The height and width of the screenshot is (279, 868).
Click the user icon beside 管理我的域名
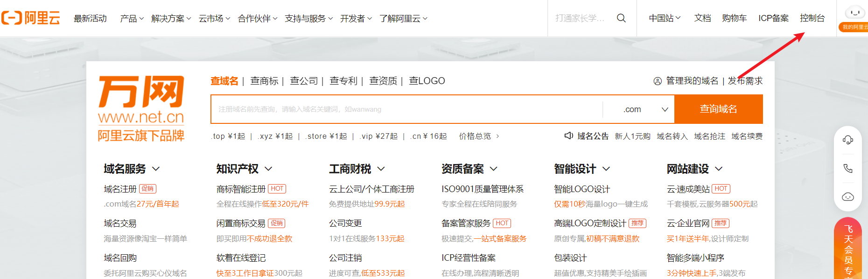658,81
